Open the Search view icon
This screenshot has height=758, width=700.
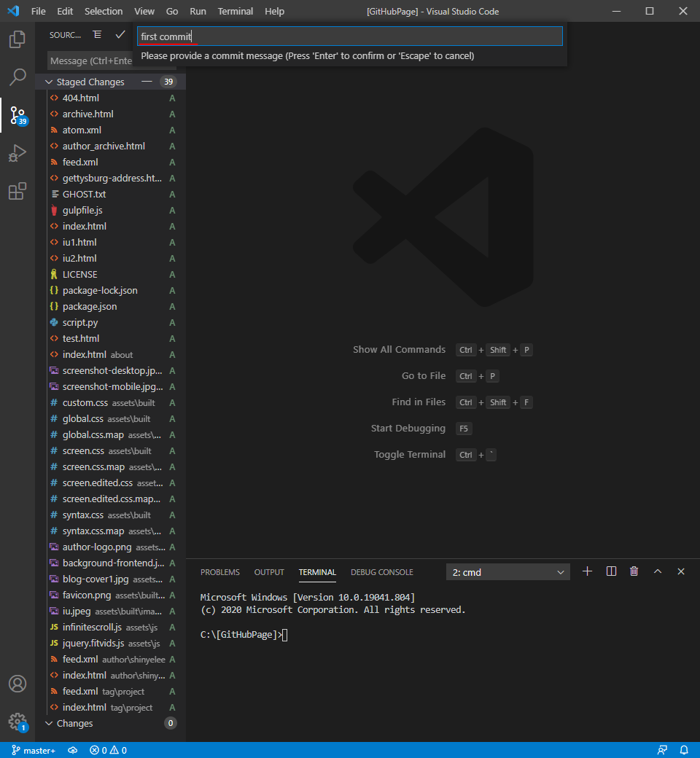pos(17,77)
